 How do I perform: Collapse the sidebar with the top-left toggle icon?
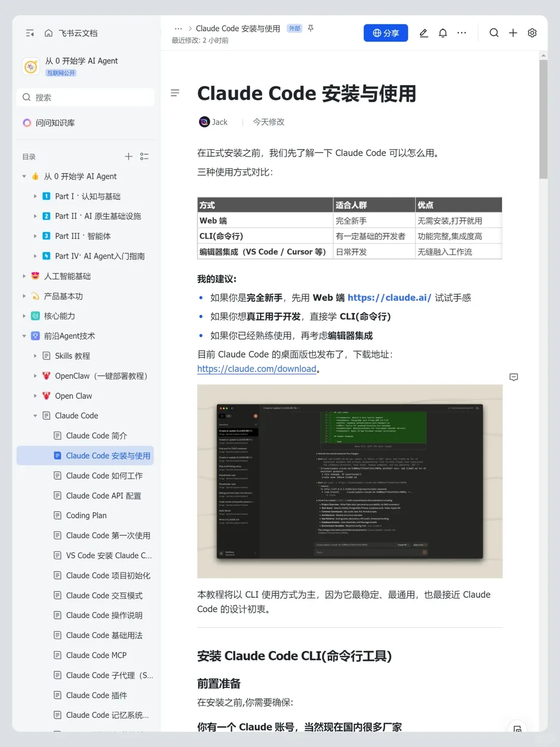[x=30, y=33]
